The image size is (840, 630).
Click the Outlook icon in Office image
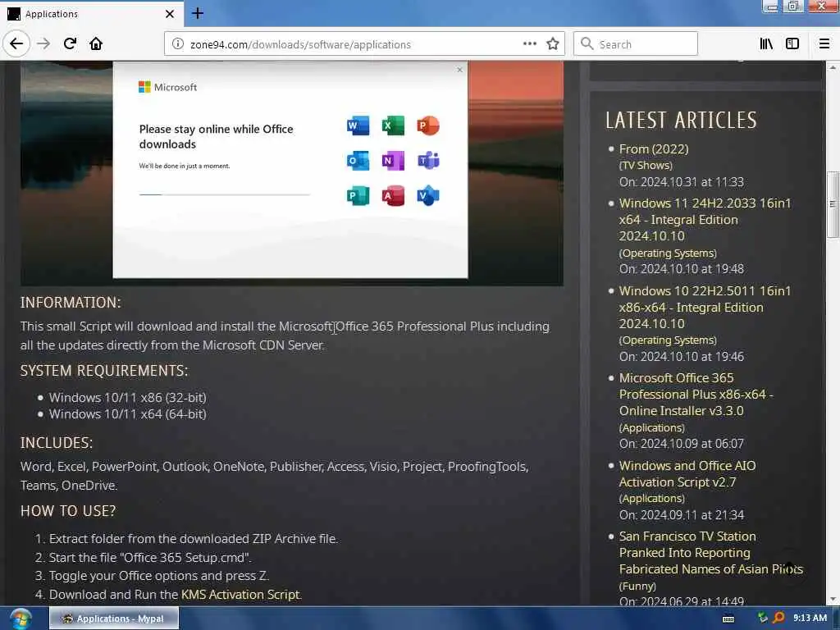[x=358, y=161]
